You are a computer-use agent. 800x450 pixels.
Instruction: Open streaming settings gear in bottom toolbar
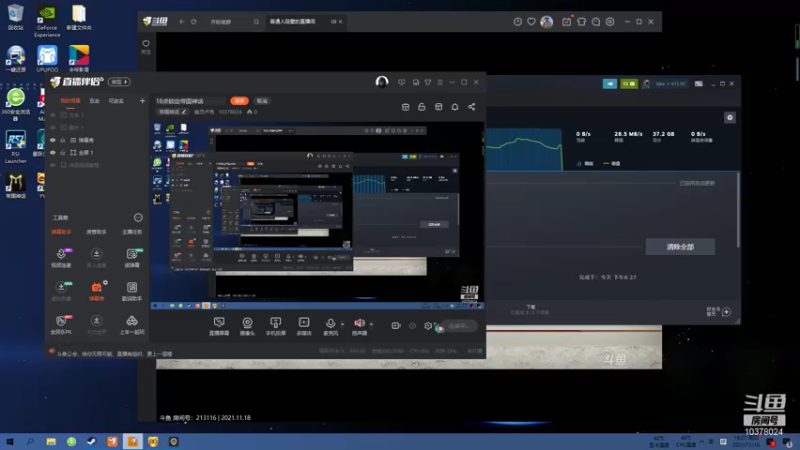428,326
